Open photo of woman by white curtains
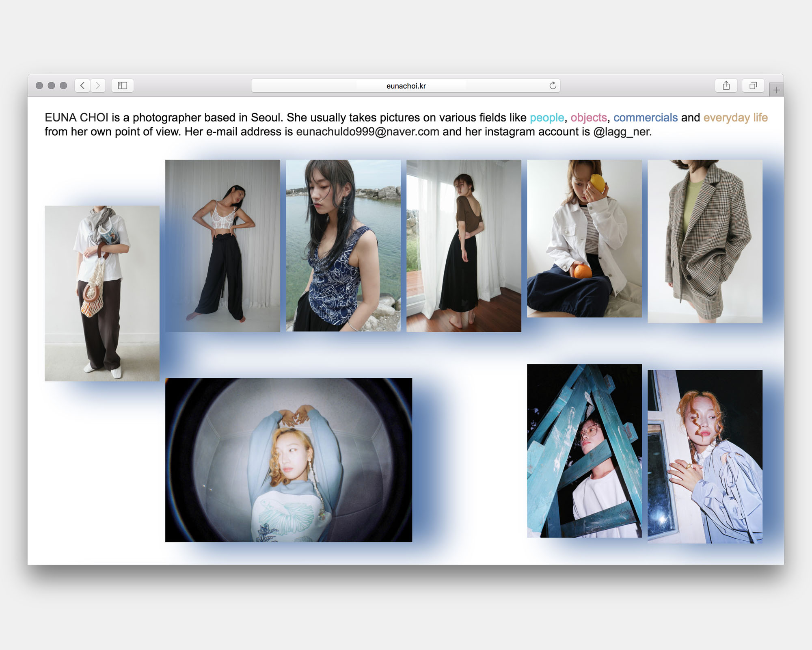Screen dimensions: 812x650 (x=464, y=246)
